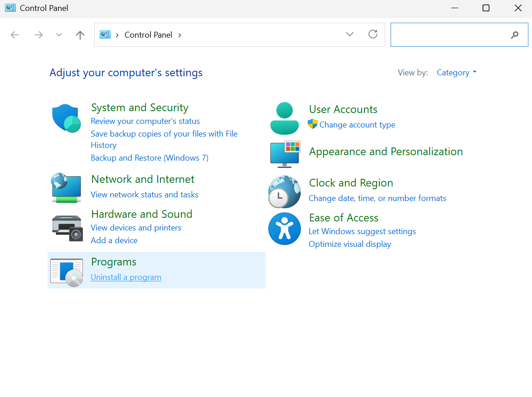This screenshot has height=397, width=532.
Task: Click Let Windows suggest settings
Action: point(362,231)
